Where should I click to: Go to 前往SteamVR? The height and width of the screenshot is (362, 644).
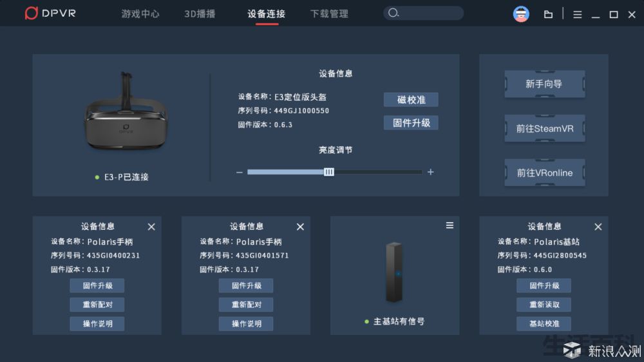(x=545, y=129)
